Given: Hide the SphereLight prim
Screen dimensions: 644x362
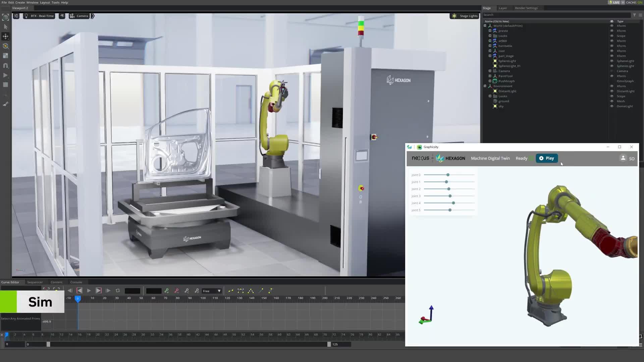Looking at the screenshot, I should pos(611,61).
